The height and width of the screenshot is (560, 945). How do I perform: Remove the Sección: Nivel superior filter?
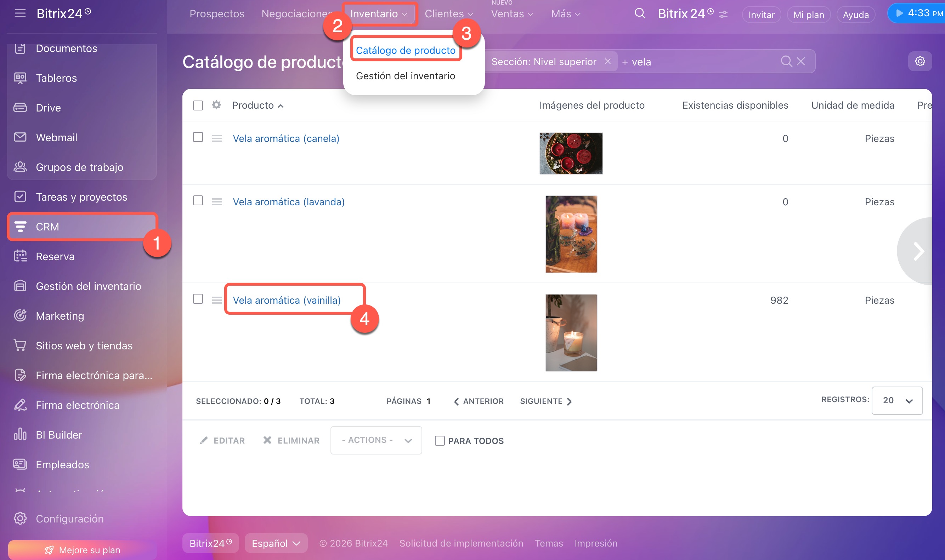[607, 62]
